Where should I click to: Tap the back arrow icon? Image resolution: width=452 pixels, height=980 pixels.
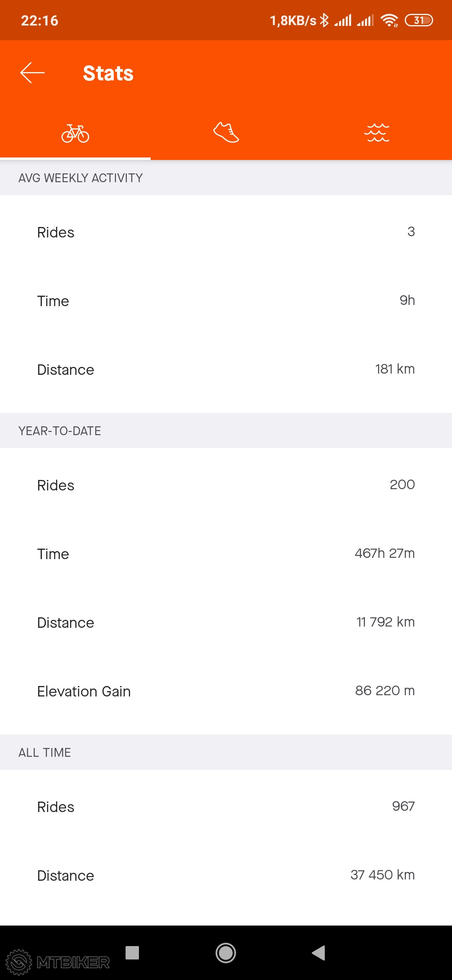[32, 73]
